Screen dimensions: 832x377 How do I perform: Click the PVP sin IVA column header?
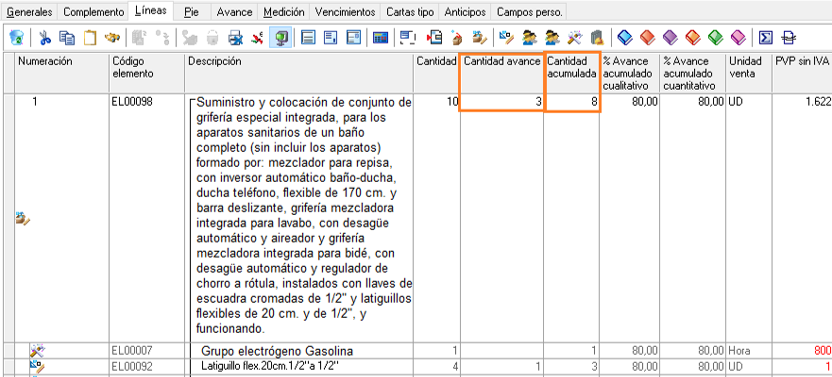[x=802, y=73]
